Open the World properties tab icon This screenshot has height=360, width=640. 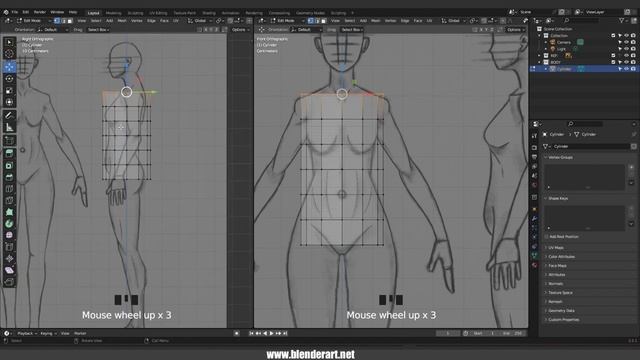pyautogui.click(x=534, y=185)
